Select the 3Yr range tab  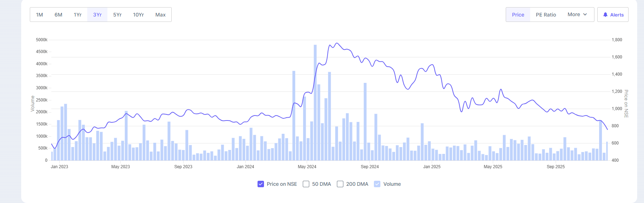click(97, 15)
